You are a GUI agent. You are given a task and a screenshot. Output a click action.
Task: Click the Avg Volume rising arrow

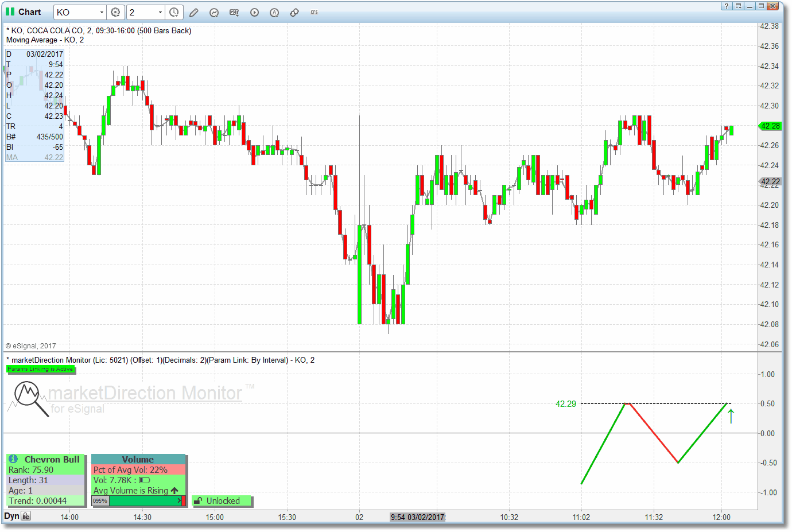(x=174, y=491)
